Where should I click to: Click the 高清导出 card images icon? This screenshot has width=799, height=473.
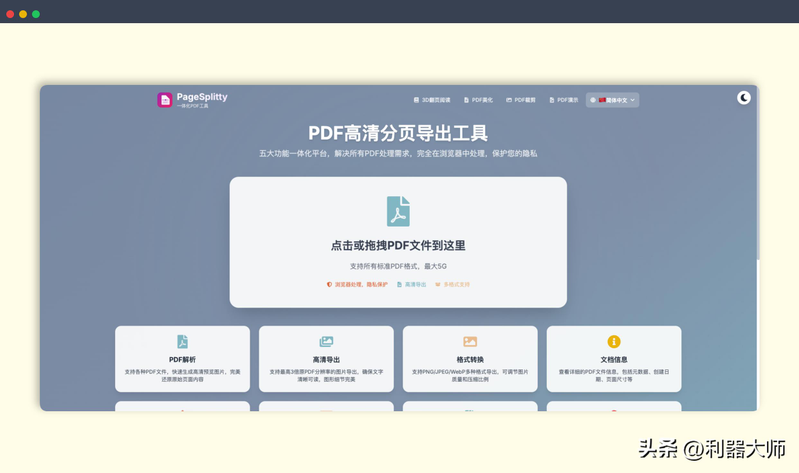point(326,341)
